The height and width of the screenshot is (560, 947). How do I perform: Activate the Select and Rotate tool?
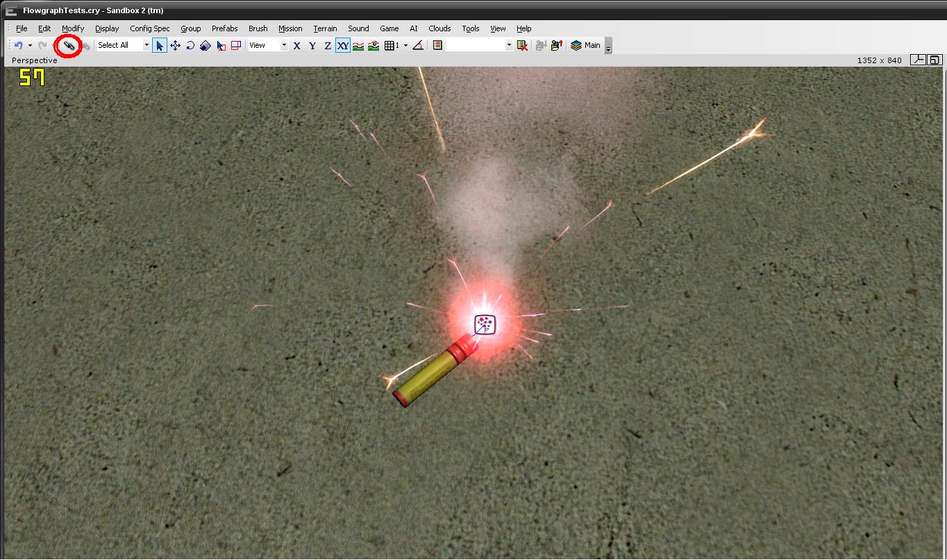point(190,45)
